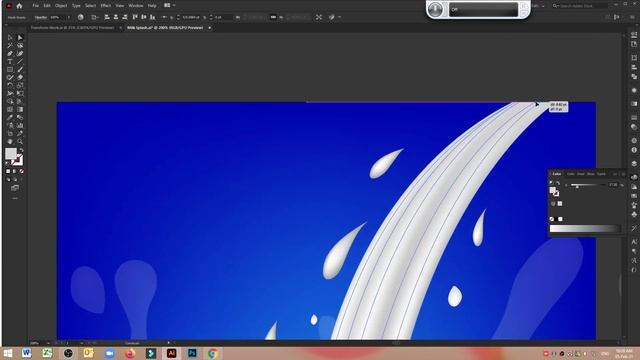Select the Lasso tool

point(20,45)
